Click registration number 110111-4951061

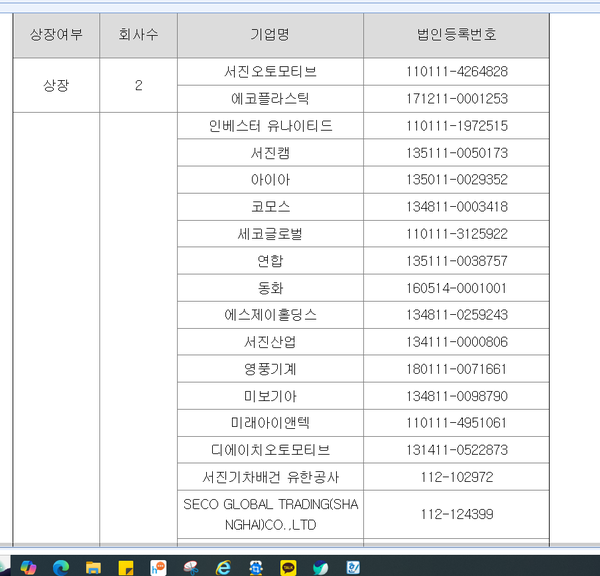(x=457, y=423)
